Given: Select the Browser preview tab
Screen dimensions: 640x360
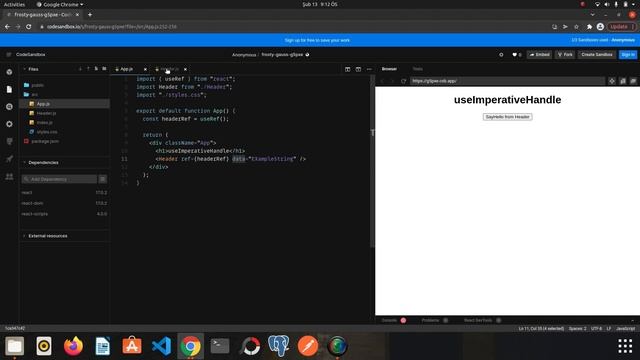Looking at the screenshot, I should (x=389, y=69).
